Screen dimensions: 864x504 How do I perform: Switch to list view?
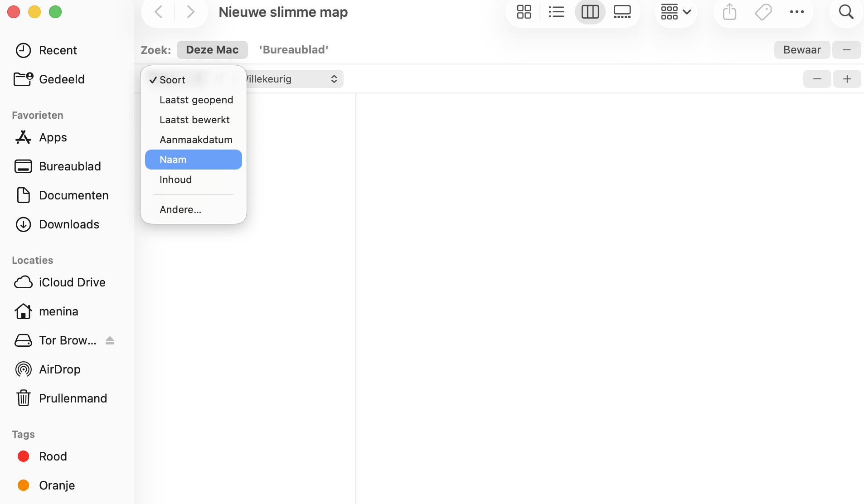tap(557, 12)
